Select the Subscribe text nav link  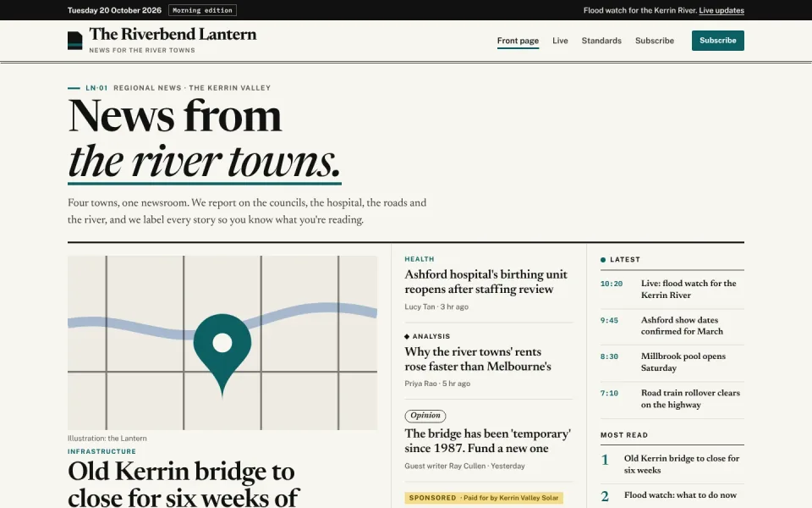[x=655, y=41]
